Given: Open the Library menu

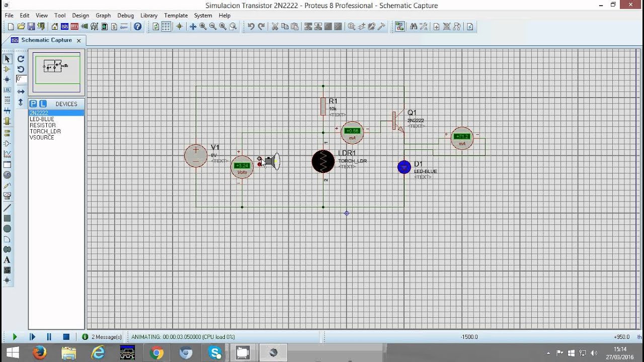Looking at the screenshot, I should [x=149, y=16].
